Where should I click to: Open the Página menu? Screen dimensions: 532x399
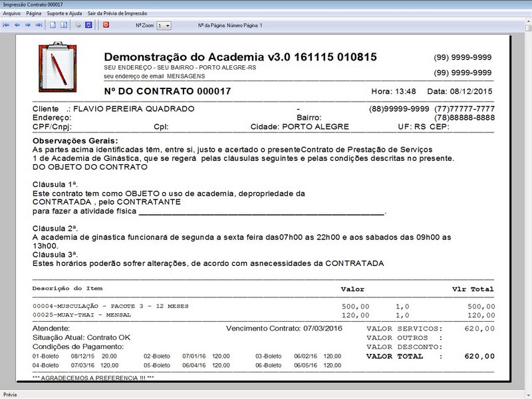(x=34, y=13)
